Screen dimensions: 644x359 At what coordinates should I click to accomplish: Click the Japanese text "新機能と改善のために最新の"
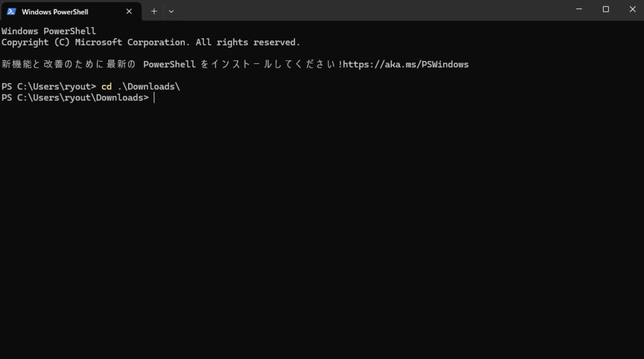click(68, 64)
